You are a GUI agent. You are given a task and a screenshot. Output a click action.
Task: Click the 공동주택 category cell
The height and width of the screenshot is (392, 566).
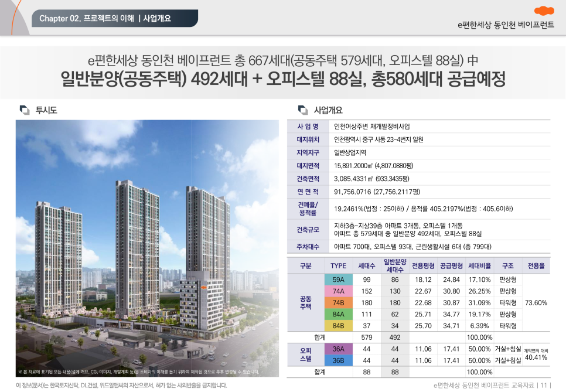(x=305, y=302)
